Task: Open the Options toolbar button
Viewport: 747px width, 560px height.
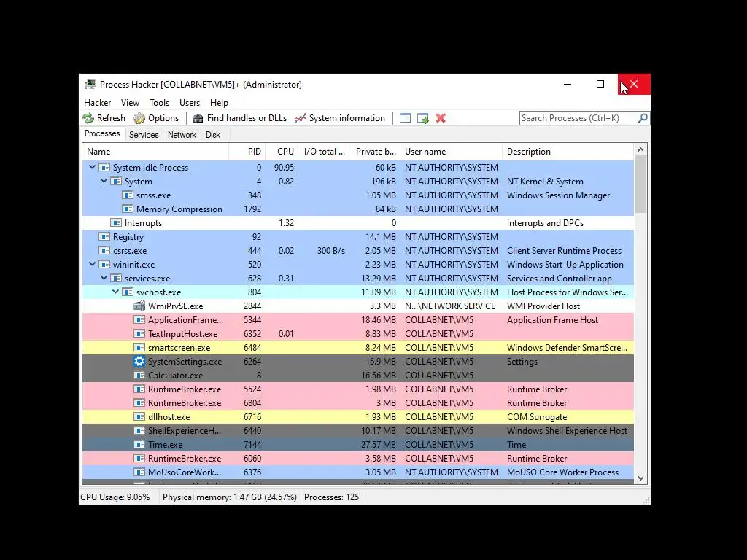Action: click(156, 118)
